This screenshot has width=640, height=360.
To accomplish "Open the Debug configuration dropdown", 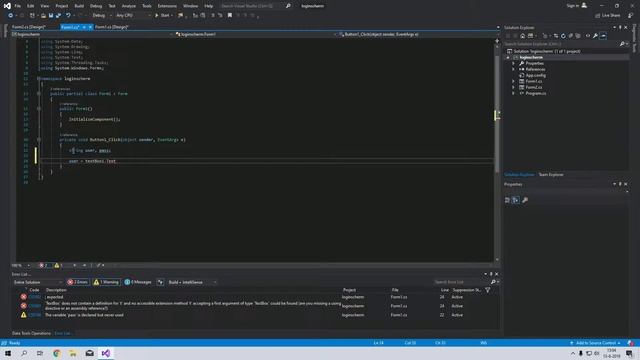I will (x=101, y=16).
